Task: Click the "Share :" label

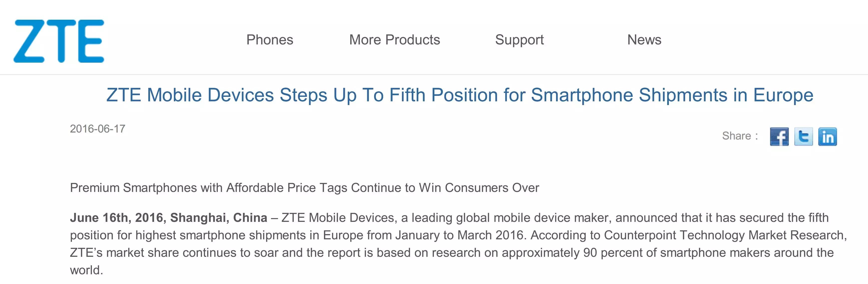Action: tap(740, 136)
